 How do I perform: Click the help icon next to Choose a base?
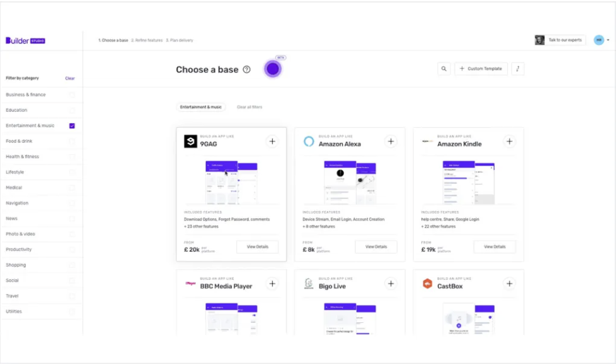click(246, 70)
